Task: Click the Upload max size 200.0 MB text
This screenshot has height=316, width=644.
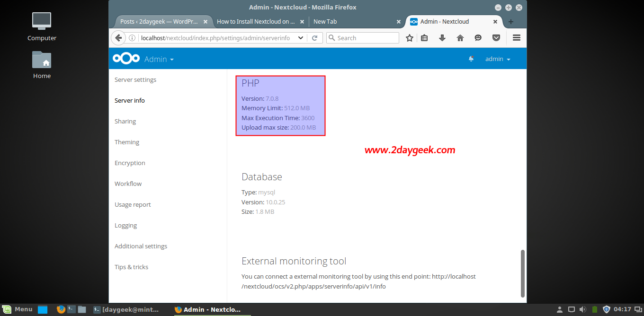Action: coord(278,128)
